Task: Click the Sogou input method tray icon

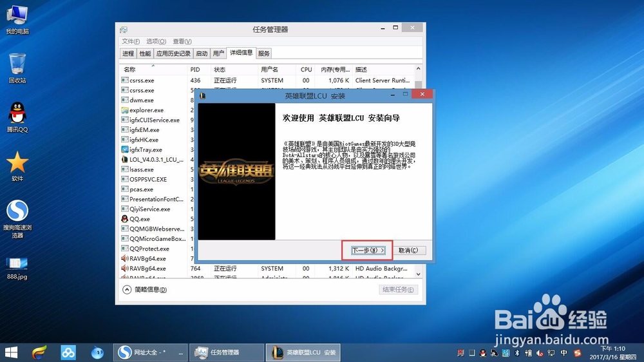Action: pos(578,353)
